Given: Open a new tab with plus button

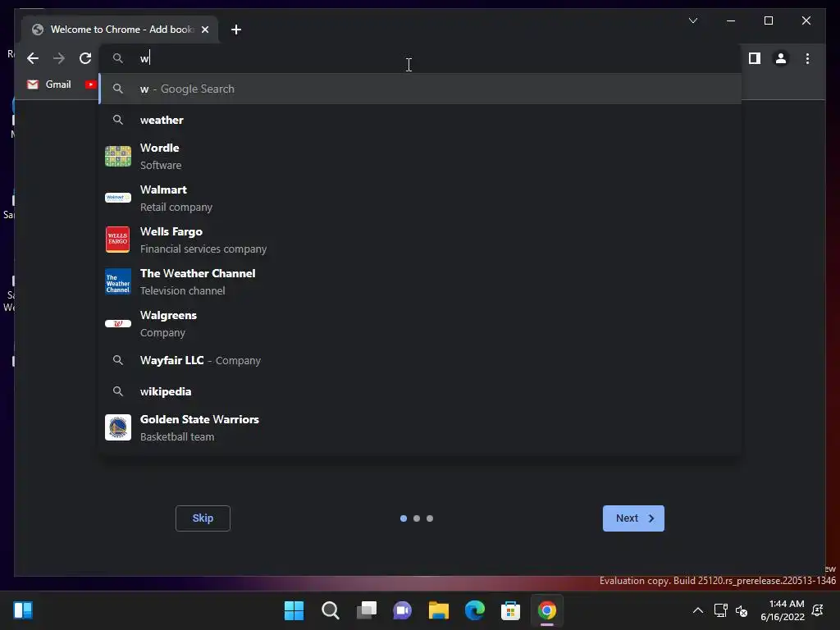Looking at the screenshot, I should pos(236,30).
